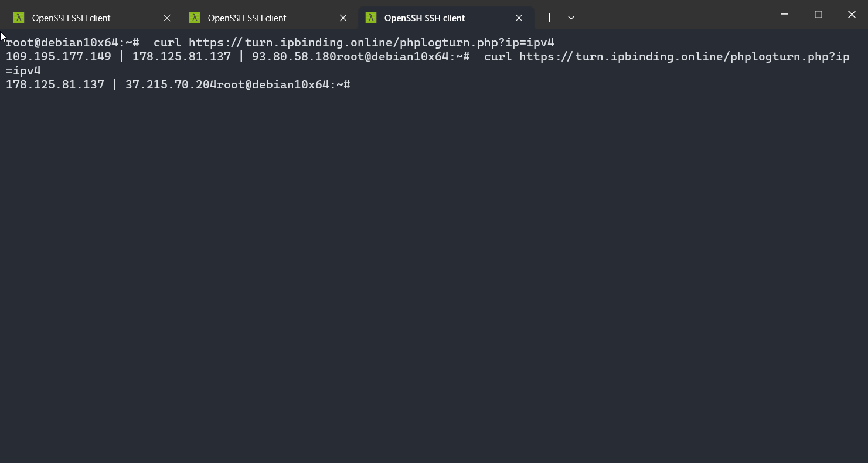
Task: Click the IP address 109.195.177.149
Action: [x=58, y=57]
